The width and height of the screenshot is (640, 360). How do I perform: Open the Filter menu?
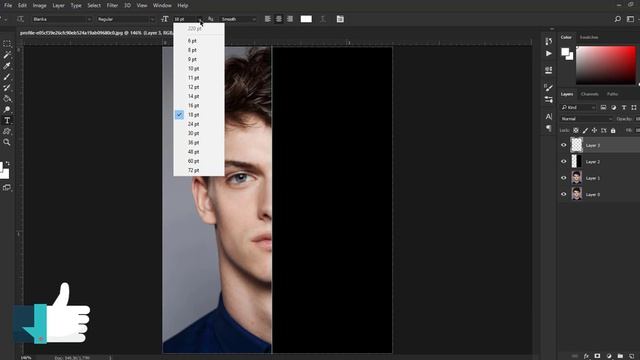tap(112, 5)
